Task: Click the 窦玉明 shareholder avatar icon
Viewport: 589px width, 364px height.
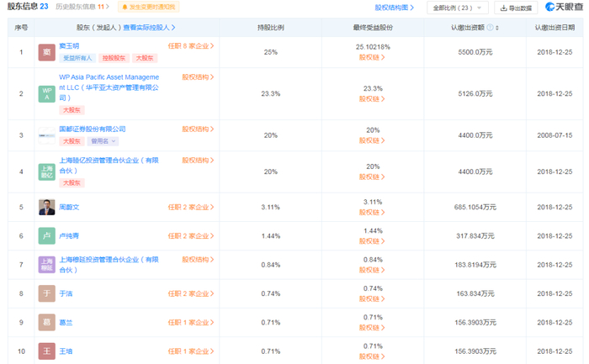Action: tap(46, 52)
